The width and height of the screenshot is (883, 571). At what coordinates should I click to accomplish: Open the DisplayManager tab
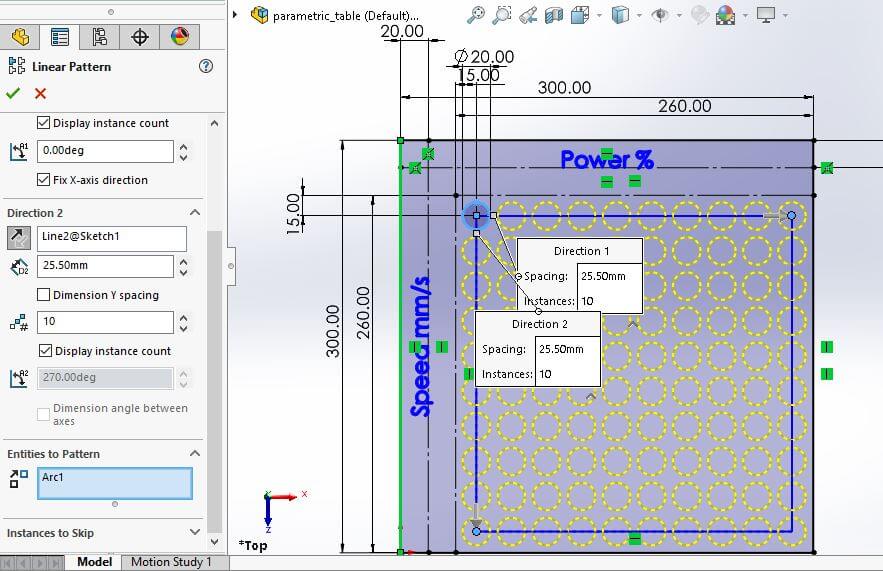(180, 37)
